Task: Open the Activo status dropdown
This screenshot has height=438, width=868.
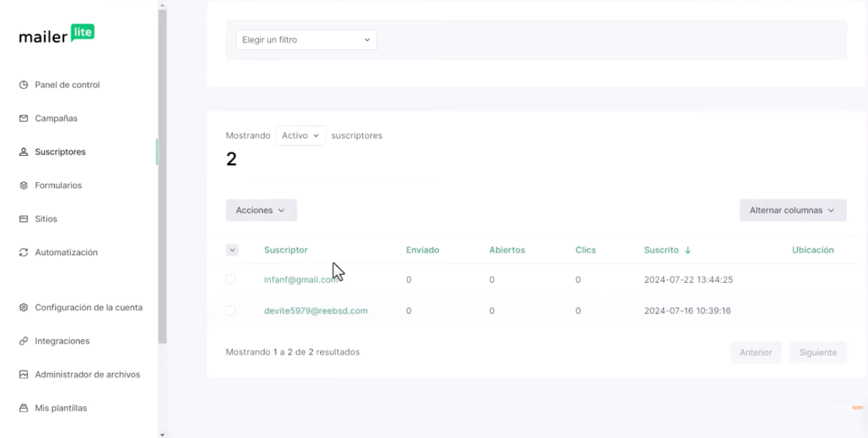Action: [x=301, y=136]
